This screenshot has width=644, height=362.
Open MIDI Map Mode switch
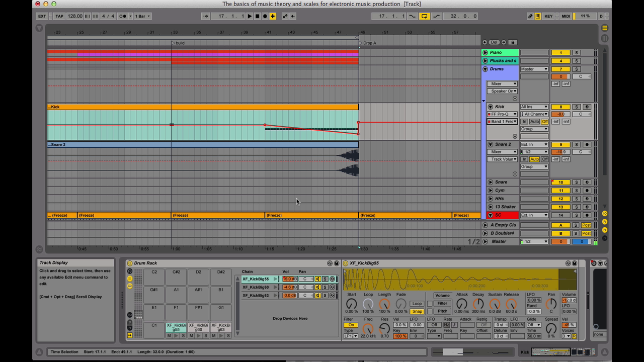point(566,16)
